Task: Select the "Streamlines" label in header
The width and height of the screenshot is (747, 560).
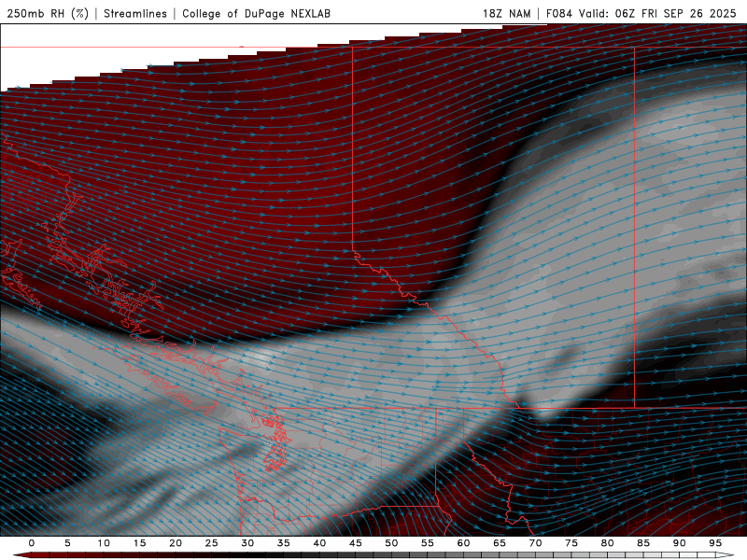Action: [135, 13]
